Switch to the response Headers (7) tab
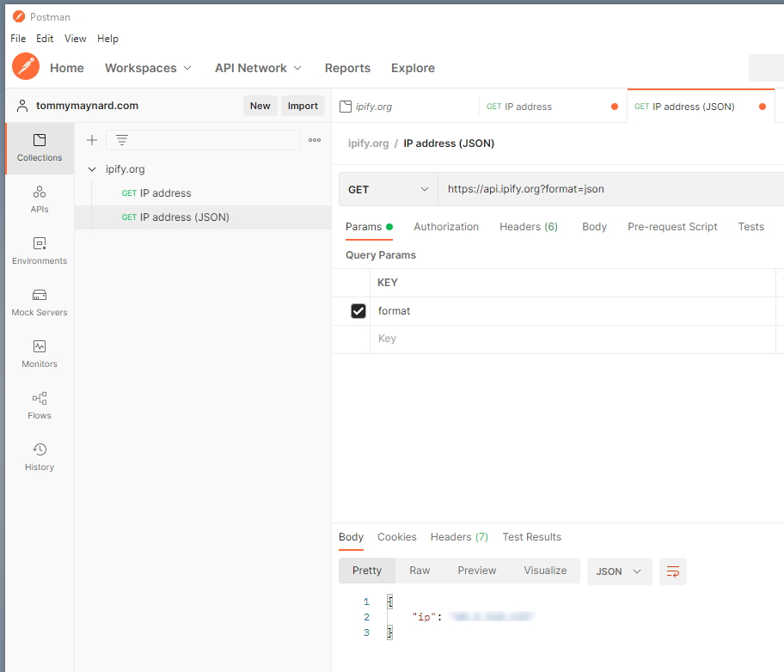This screenshot has height=672, width=784. tap(459, 537)
